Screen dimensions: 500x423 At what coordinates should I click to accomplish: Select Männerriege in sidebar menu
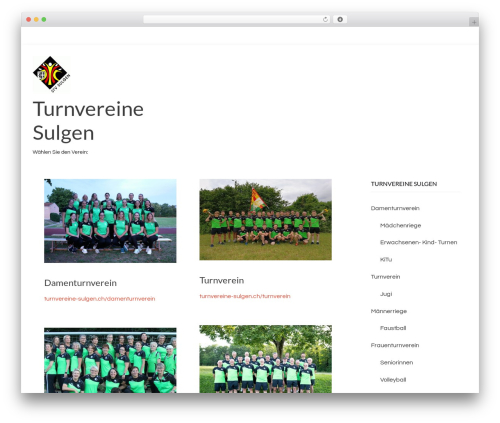tap(389, 311)
